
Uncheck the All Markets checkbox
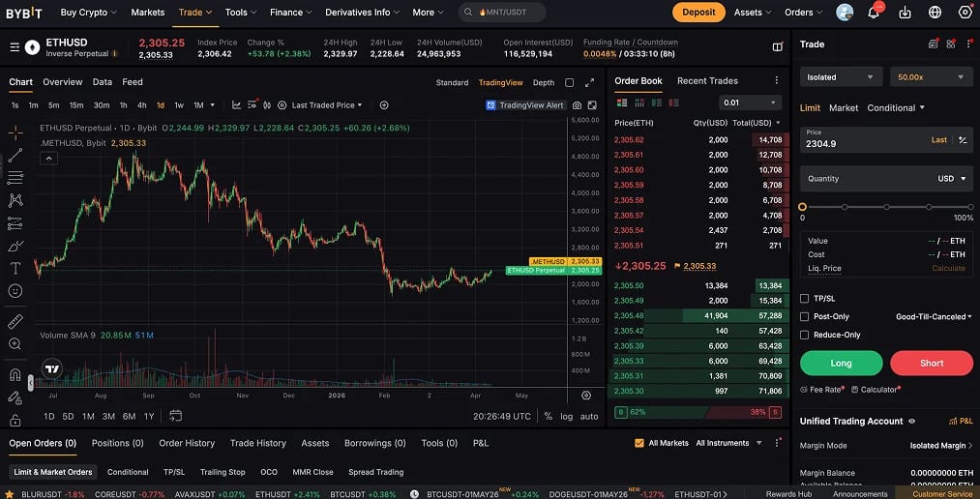pyautogui.click(x=638, y=443)
